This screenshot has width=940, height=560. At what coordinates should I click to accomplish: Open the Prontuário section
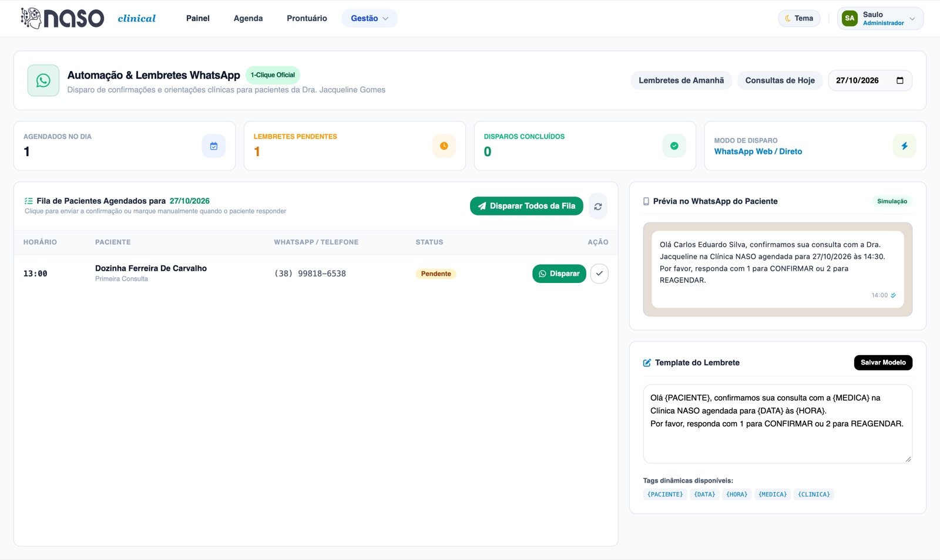[x=307, y=18]
